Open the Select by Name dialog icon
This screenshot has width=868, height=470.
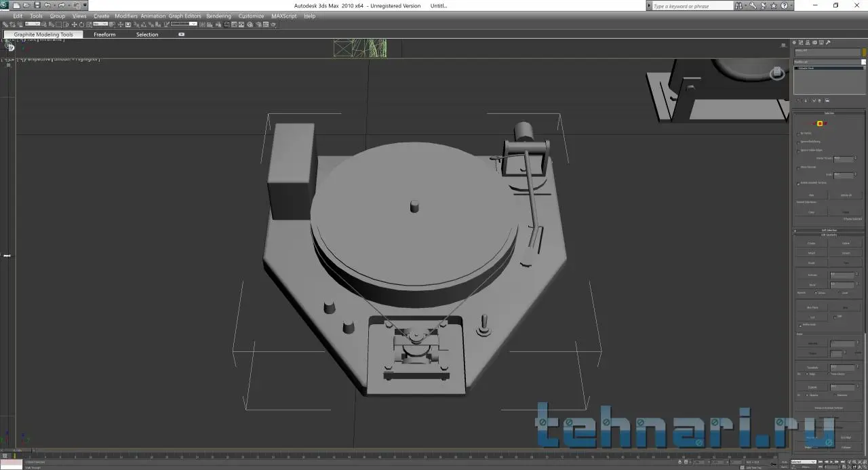(x=52, y=24)
